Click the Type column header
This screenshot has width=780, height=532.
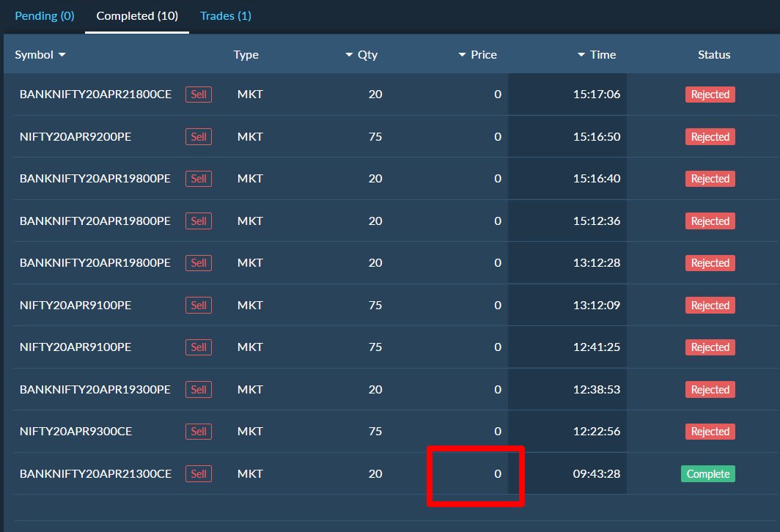tap(246, 55)
